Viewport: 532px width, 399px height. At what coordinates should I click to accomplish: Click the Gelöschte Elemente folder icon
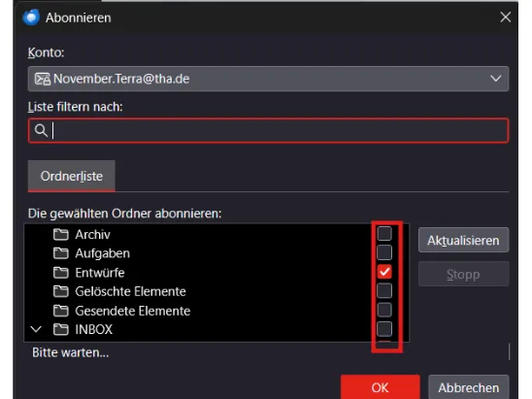tap(61, 291)
